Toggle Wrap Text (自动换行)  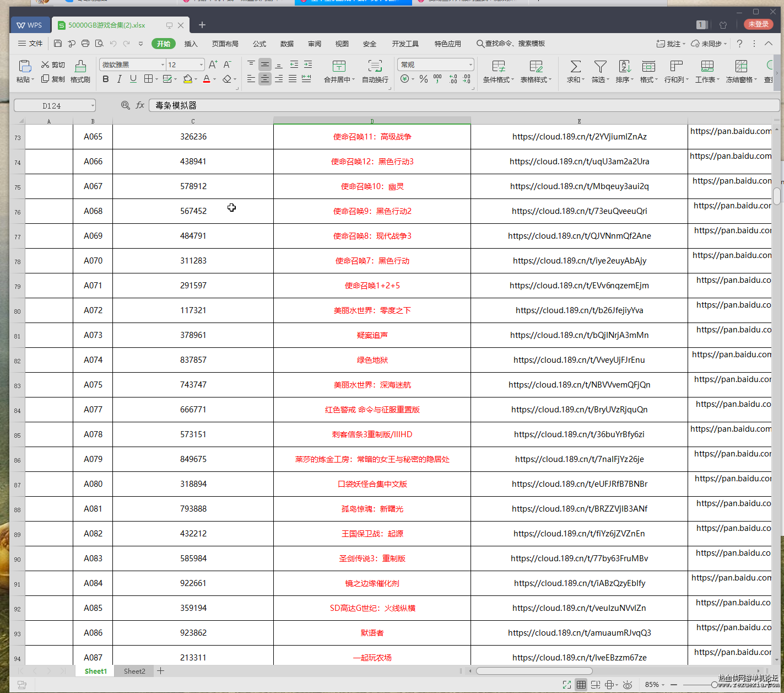[375, 72]
